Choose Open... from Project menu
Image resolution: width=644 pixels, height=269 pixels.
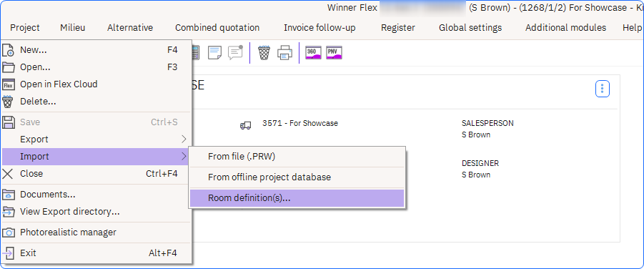96,67
